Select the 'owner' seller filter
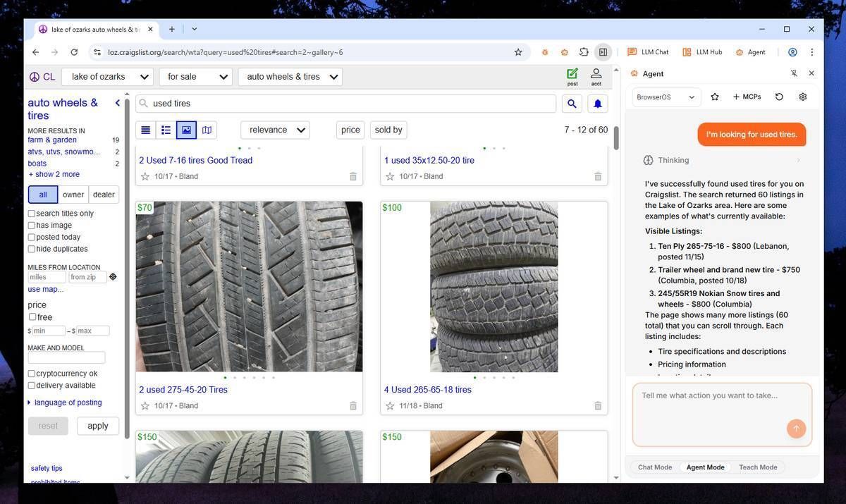The height and width of the screenshot is (504, 846). [x=73, y=195]
